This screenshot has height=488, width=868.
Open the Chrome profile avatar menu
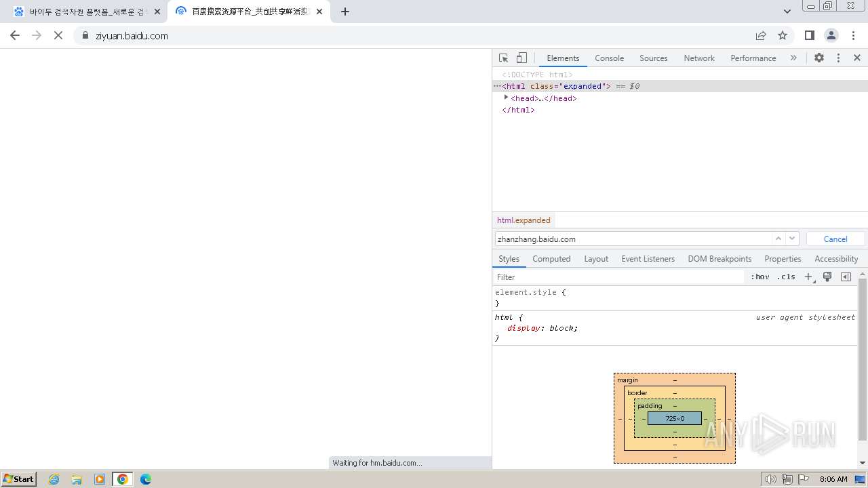click(831, 35)
